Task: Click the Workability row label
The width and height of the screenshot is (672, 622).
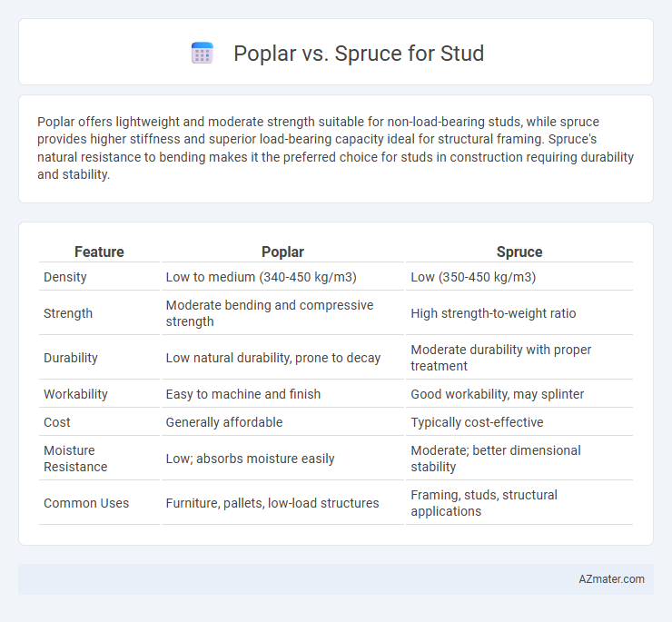Action: click(75, 394)
